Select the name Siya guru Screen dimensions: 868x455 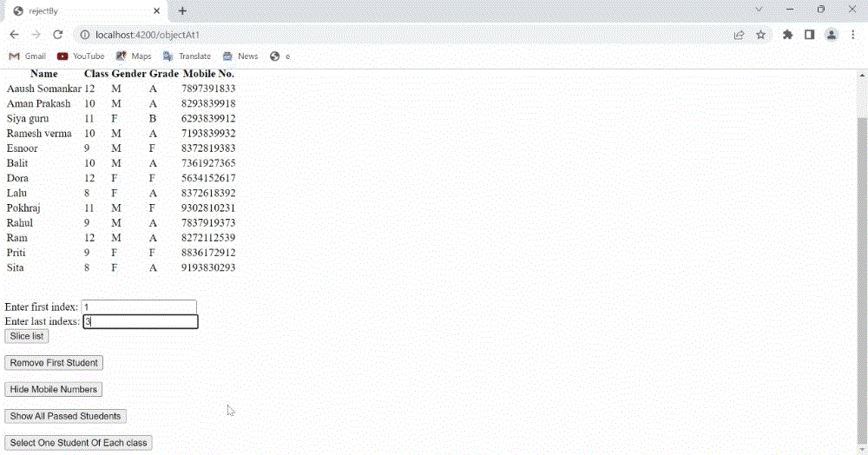[28, 118]
